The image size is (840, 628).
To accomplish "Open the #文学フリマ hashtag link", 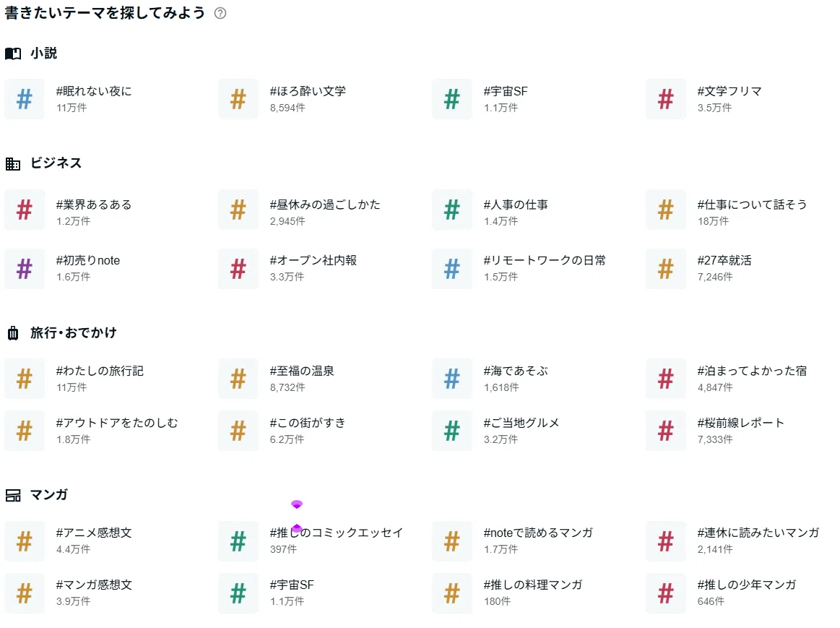I will [729, 91].
